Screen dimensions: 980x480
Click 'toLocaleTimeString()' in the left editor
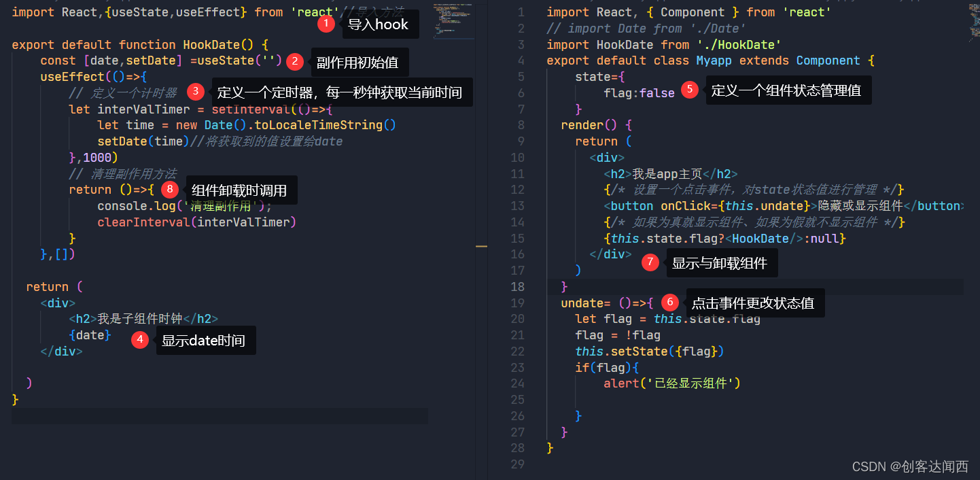click(x=325, y=125)
